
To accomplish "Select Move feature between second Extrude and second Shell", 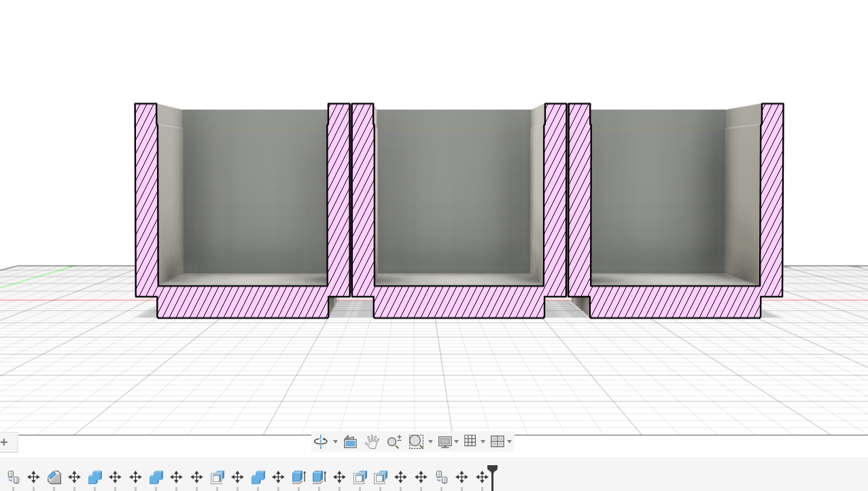I will (339, 477).
